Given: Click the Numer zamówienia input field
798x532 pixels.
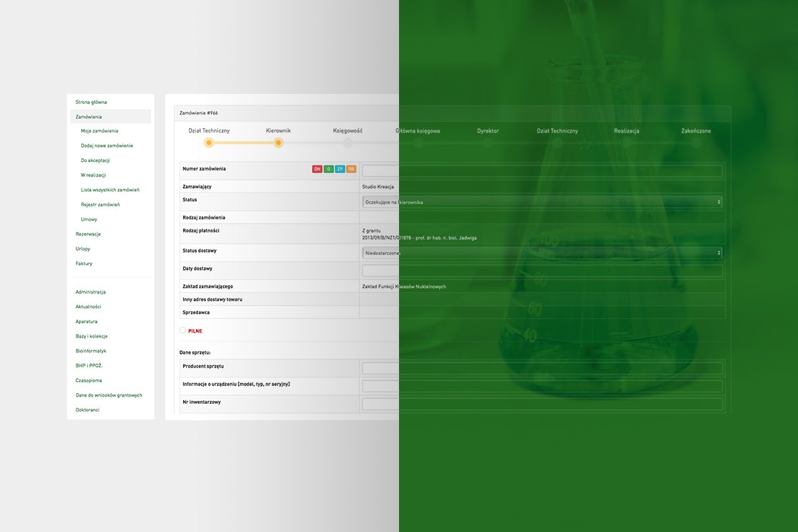Looking at the screenshot, I should coord(541,171).
